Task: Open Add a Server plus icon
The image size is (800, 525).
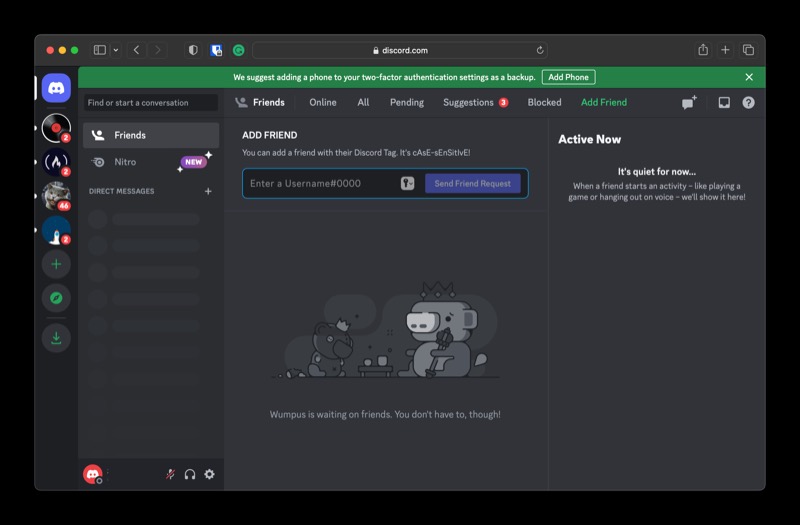Action: click(56, 264)
